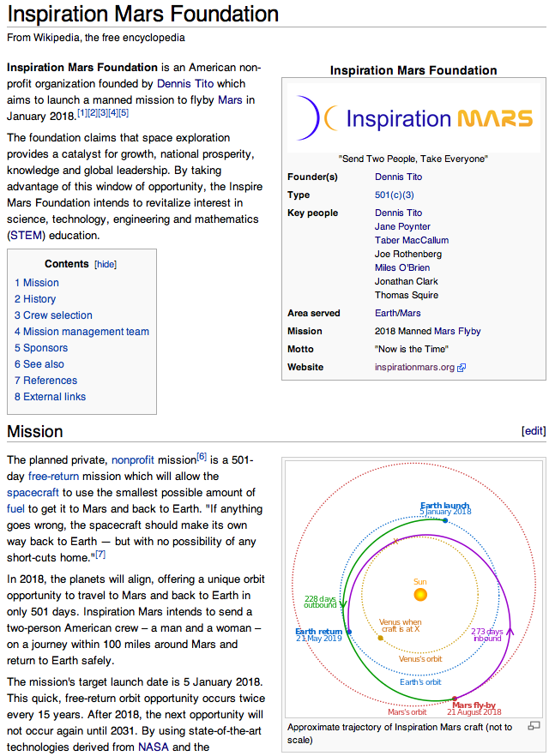The image size is (549, 756).
Task: Open Dennis Tito link in intro paragraph
Action: point(185,84)
